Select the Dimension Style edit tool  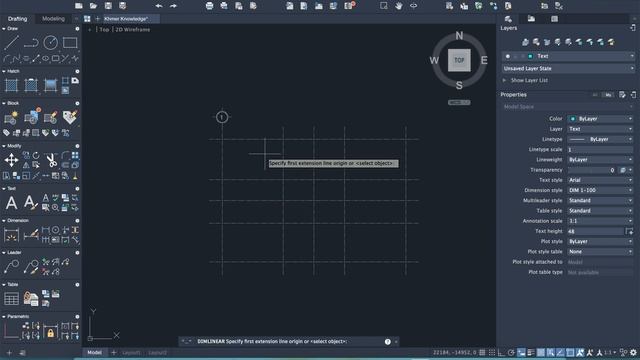click(31, 235)
